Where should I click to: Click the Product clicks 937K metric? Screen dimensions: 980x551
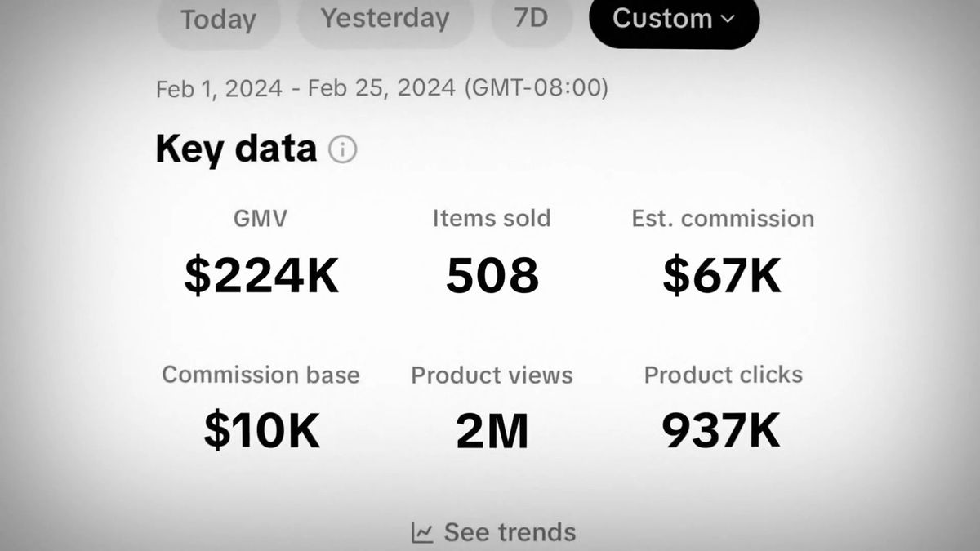[x=722, y=432]
